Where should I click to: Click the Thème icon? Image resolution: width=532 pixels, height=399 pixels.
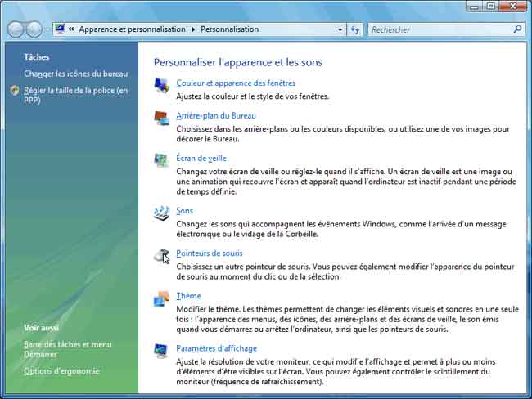(x=161, y=298)
